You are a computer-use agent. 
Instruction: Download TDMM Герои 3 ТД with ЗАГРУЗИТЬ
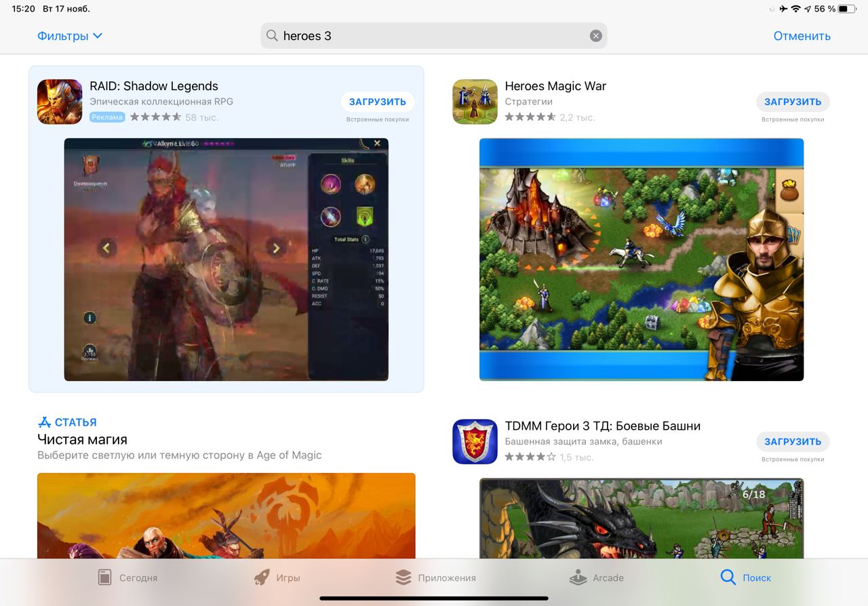coord(793,441)
